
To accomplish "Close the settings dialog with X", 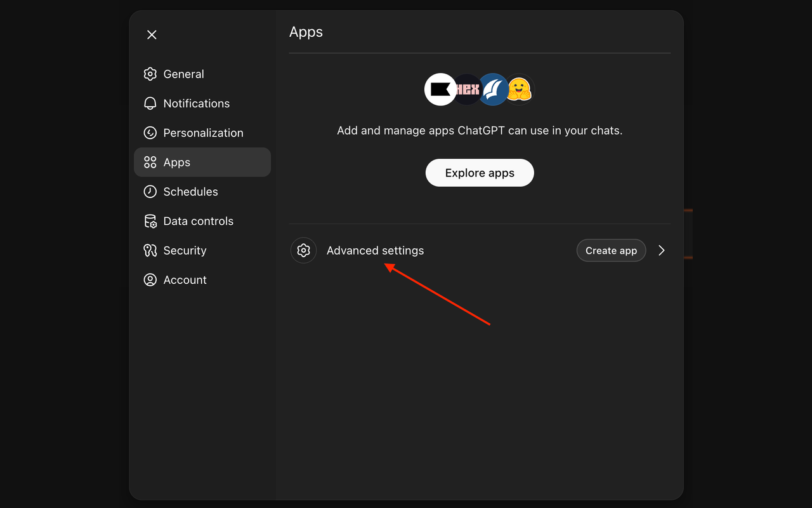I will click(152, 35).
